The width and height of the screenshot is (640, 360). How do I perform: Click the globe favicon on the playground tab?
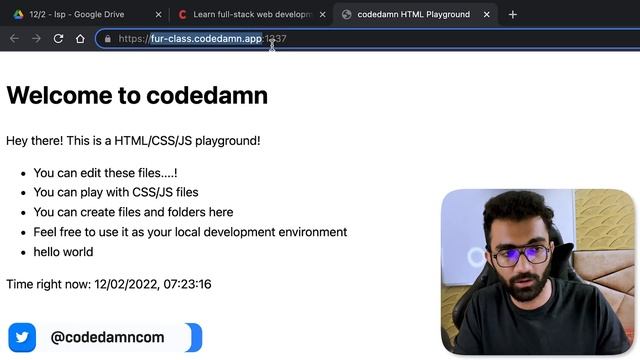point(347,15)
